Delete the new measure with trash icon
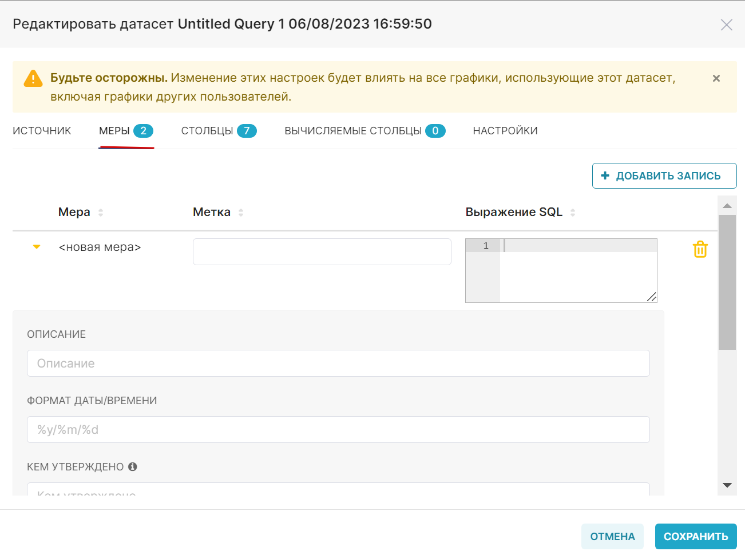Screen dimensions: 745x559 pyautogui.click(x=700, y=249)
